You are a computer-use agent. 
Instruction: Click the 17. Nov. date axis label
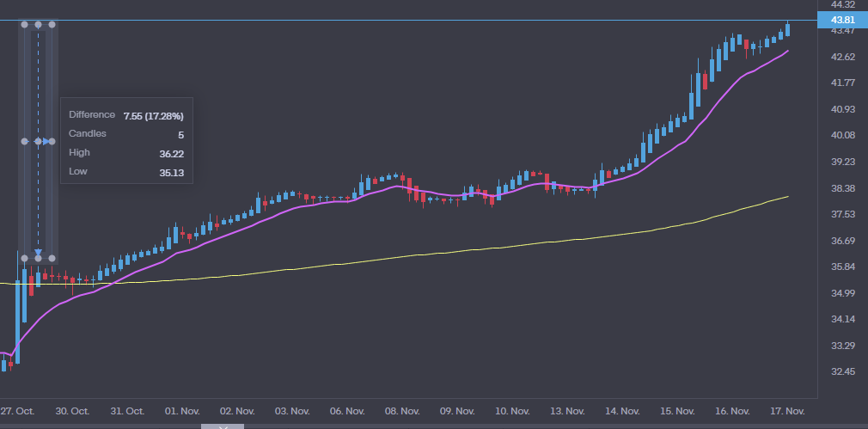pyautogui.click(x=785, y=411)
